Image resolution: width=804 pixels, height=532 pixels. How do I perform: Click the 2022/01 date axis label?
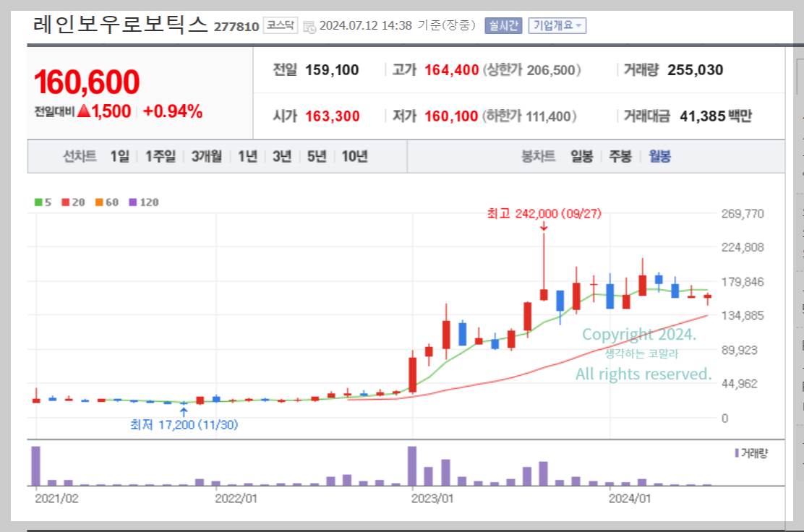coord(236,499)
